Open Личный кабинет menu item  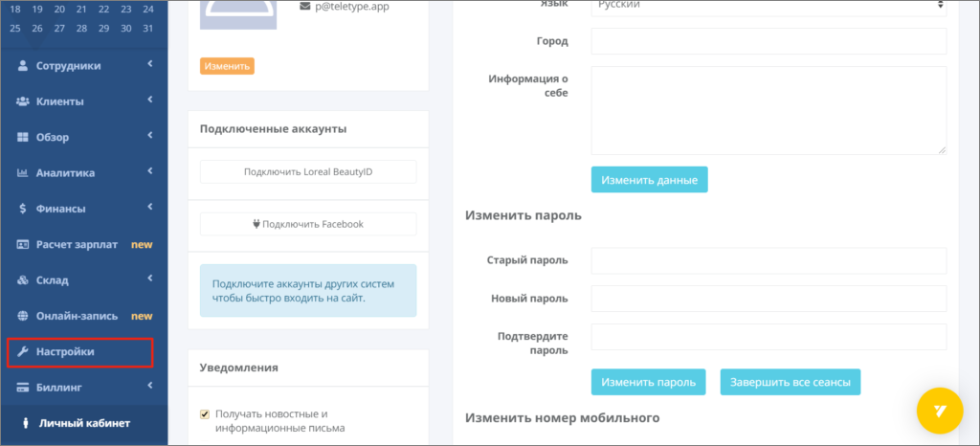coord(84,422)
